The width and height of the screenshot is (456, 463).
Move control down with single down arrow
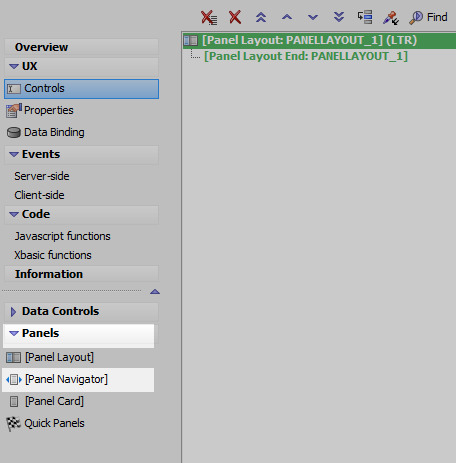click(x=313, y=17)
